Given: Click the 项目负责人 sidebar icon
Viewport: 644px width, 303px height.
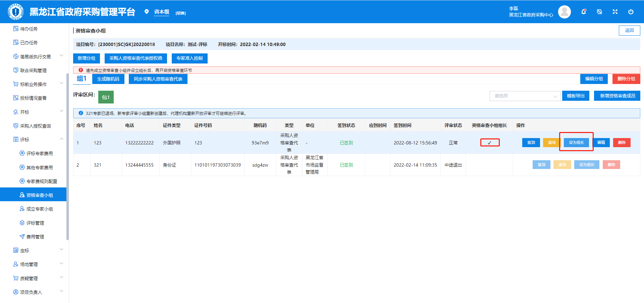Looking at the screenshot, I should tap(16, 292).
